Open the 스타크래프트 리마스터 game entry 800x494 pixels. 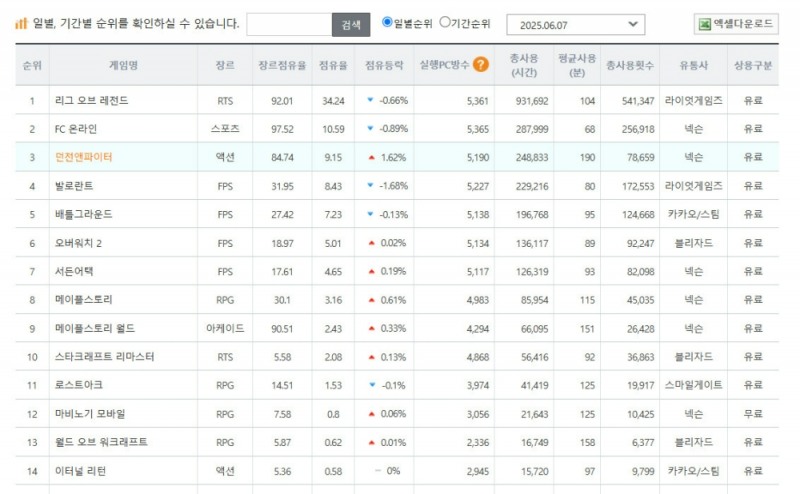[104, 357]
